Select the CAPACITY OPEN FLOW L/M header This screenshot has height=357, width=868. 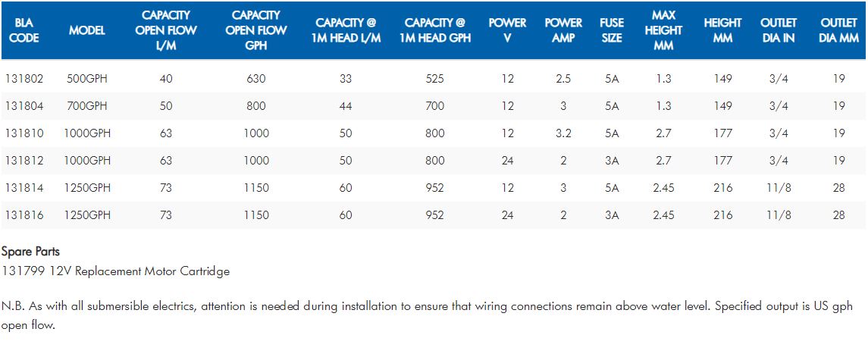click(166, 30)
